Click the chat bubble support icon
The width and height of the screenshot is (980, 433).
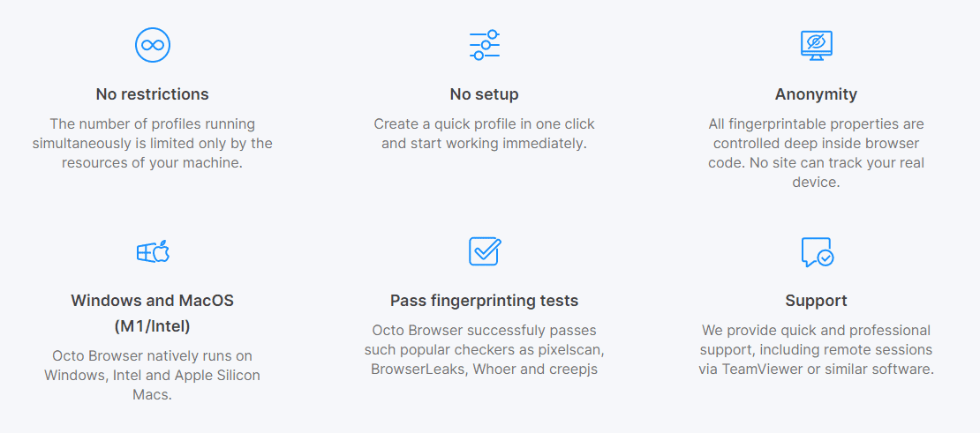pyautogui.click(x=816, y=252)
